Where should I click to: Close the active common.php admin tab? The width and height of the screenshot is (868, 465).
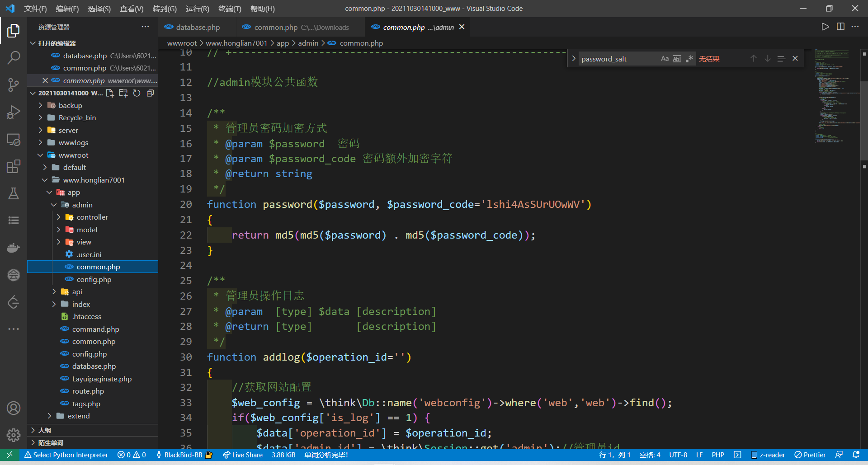click(x=462, y=27)
